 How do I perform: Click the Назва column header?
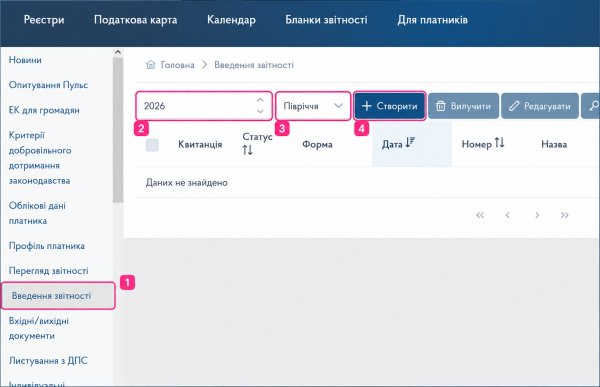pyautogui.click(x=554, y=144)
